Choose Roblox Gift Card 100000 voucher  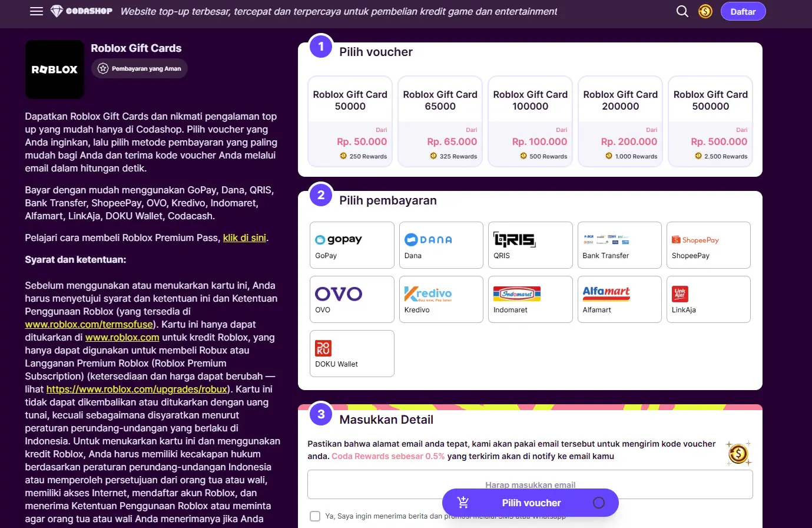530,121
